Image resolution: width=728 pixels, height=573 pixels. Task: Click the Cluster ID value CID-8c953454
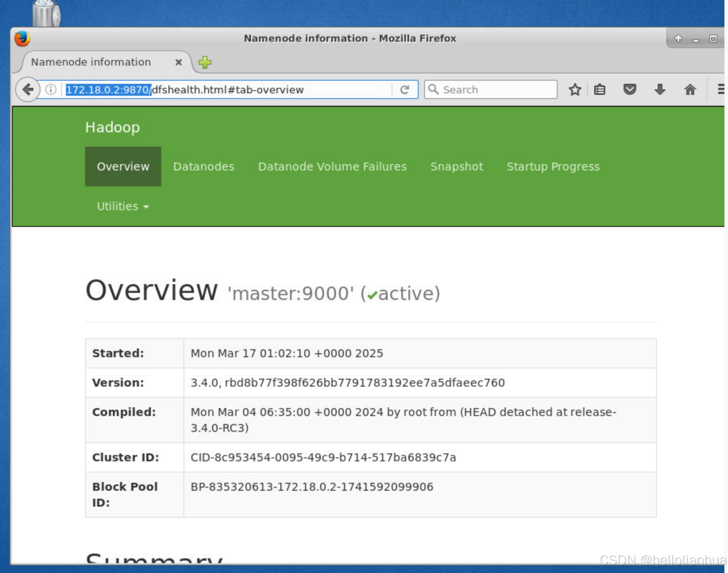click(x=323, y=457)
